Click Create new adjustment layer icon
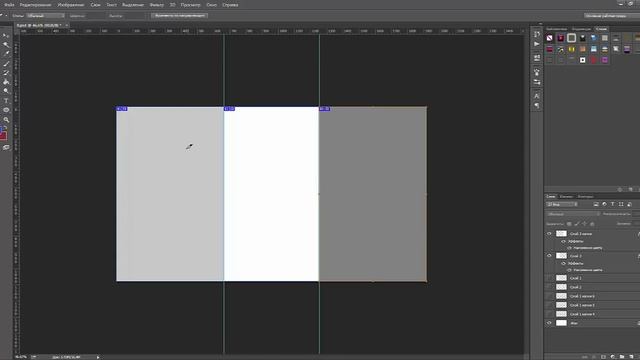 click(613, 357)
